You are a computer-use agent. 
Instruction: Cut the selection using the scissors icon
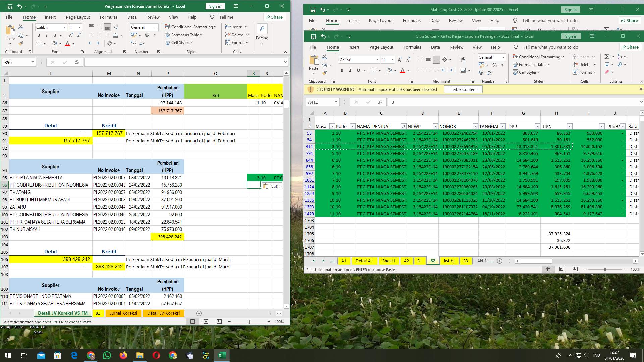click(x=324, y=57)
